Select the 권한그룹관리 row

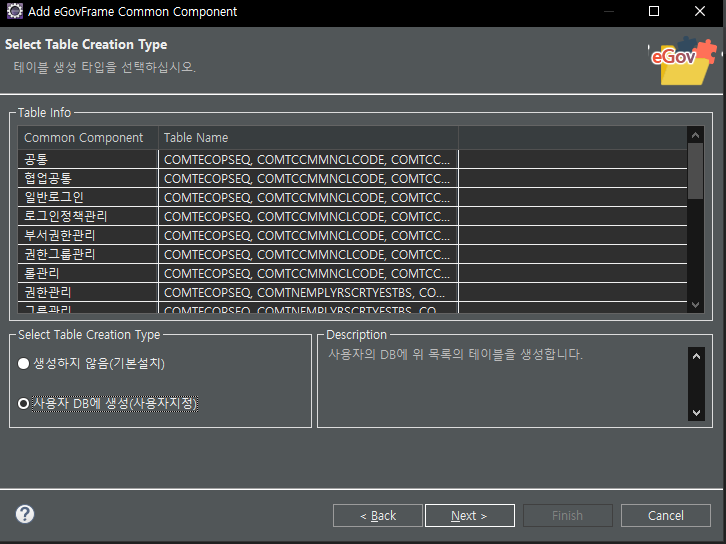(x=352, y=254)
